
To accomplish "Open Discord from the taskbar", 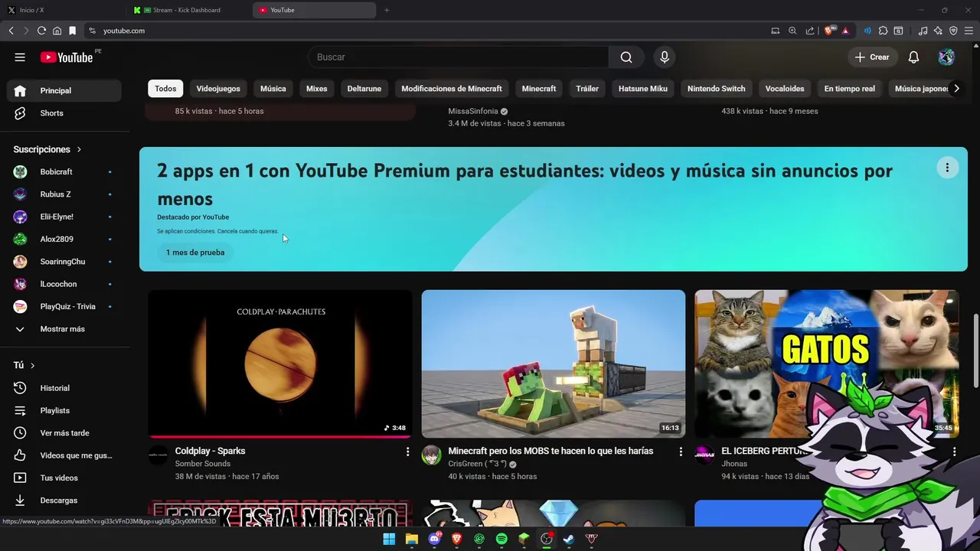I will click(x=434, y=539).
